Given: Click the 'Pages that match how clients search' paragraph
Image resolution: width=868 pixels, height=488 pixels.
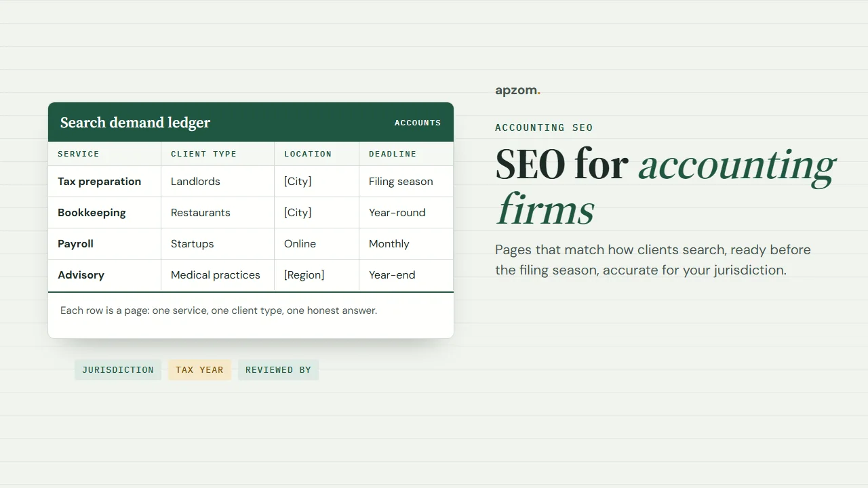Looking at the screenshot, I should click(653, 260).
